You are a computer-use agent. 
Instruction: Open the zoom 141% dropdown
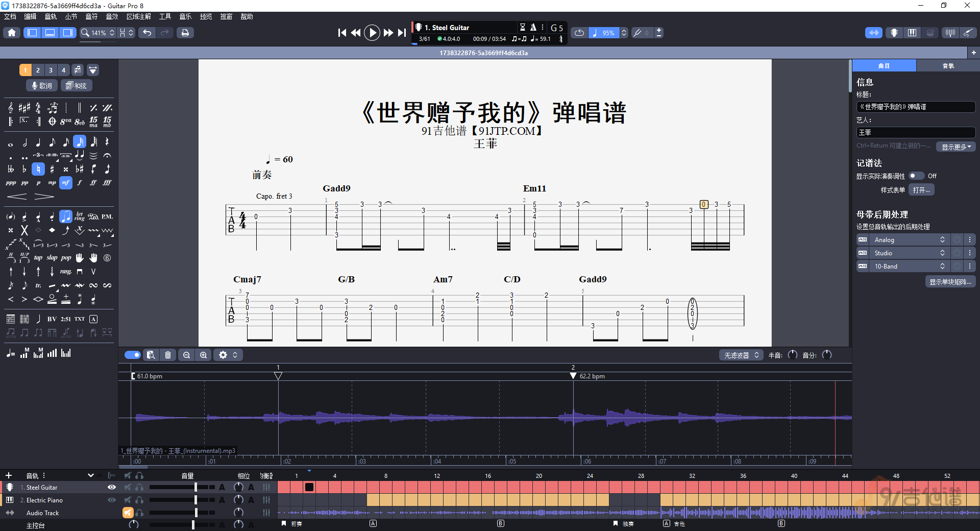[x=98, y=33]
